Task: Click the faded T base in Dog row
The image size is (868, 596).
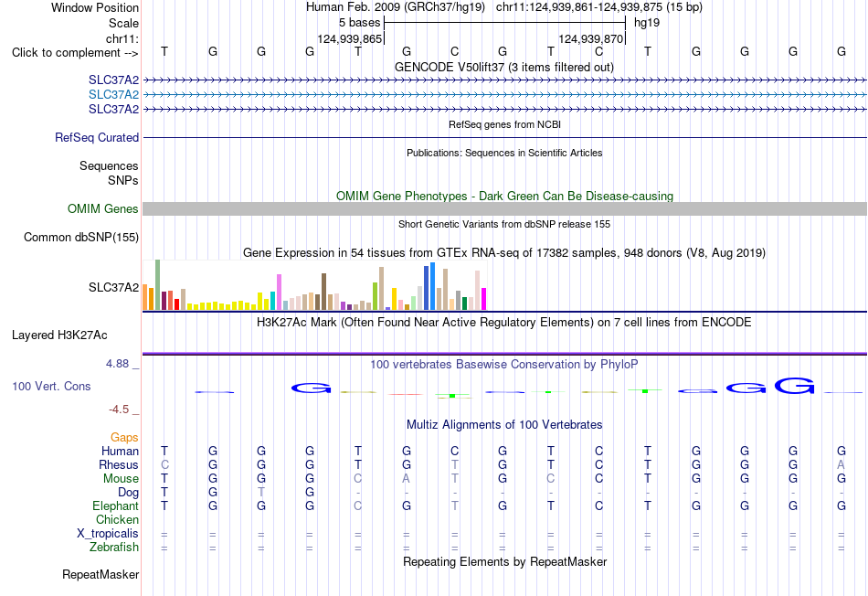Action: click(261, 493)
